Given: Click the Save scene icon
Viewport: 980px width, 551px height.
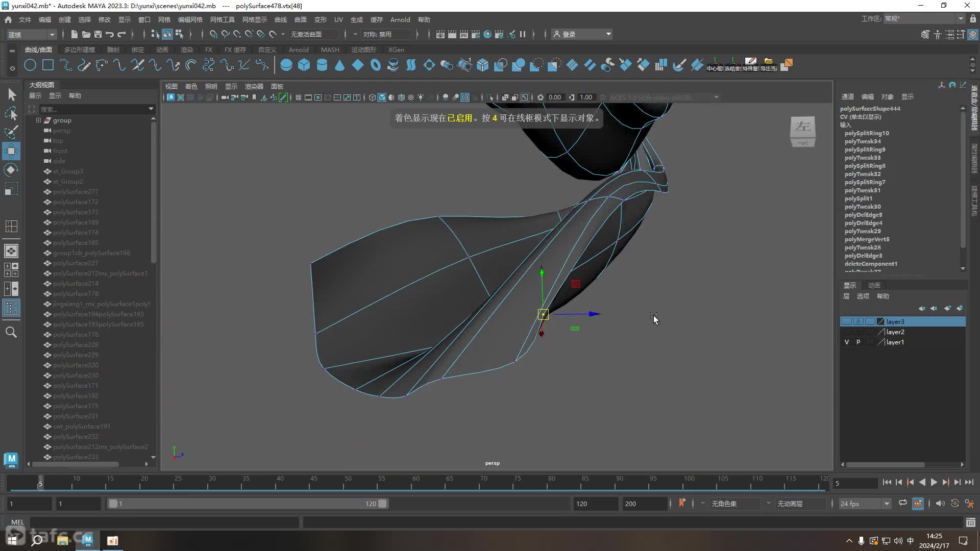Looking at the screenshot, I should pyautogui.click(x=98, y=34).
